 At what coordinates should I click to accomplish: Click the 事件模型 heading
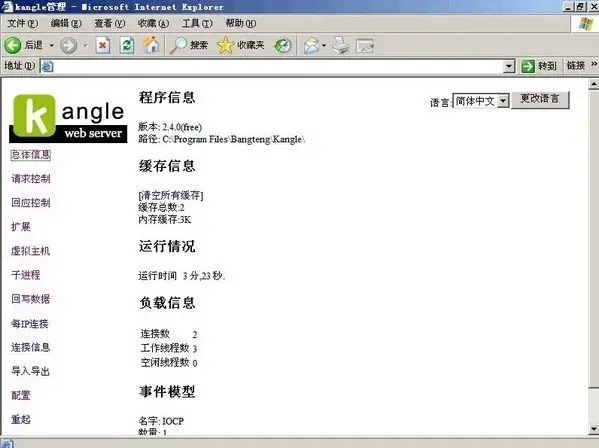[167, 391]
